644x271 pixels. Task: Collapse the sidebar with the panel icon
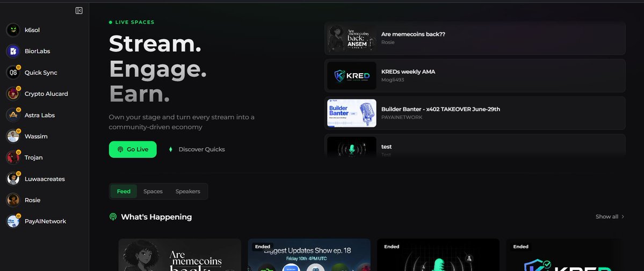point(79,11)
